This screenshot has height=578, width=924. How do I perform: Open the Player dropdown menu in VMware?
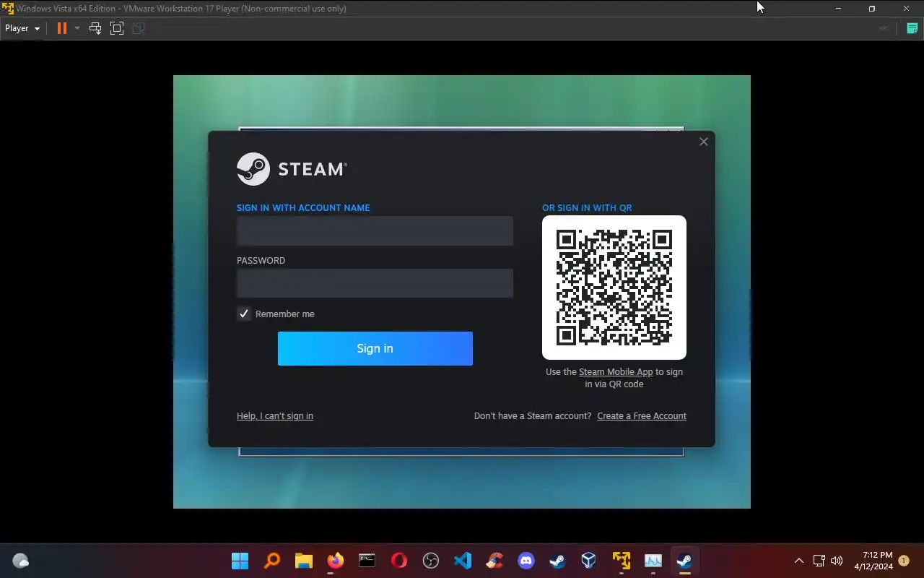[x=22, y=28]
